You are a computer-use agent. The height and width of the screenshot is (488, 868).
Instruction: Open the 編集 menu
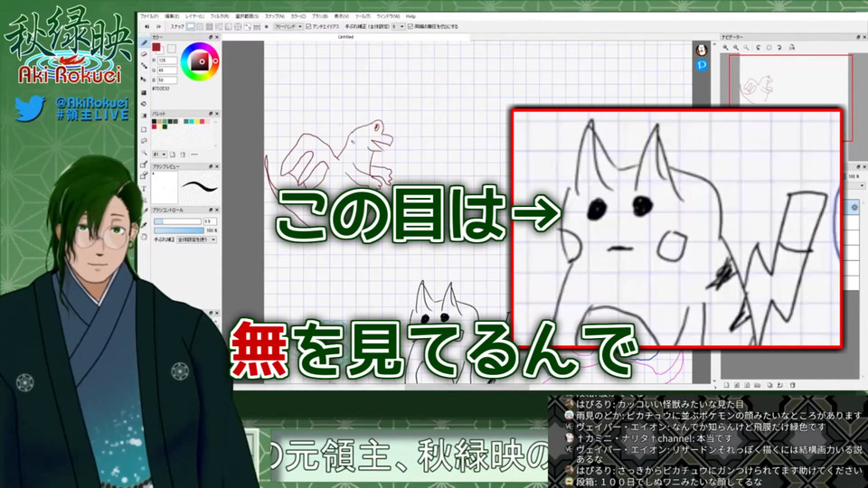(x=172, y=16)
